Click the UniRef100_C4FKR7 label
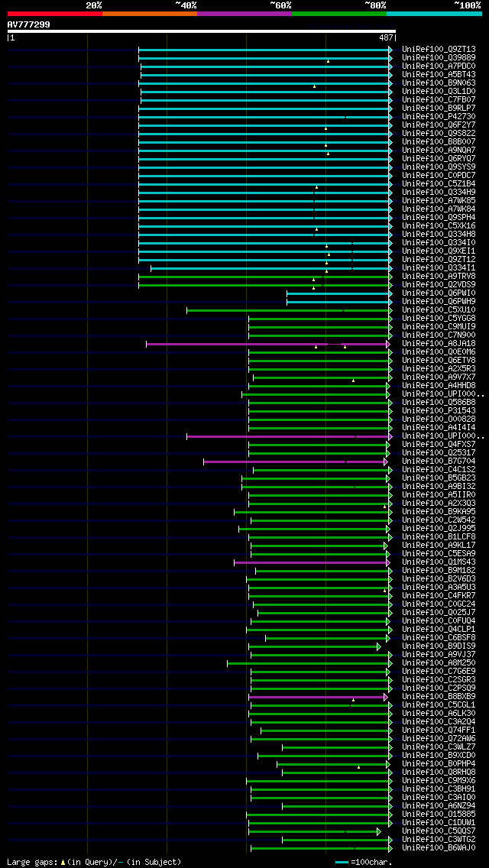Viewport: 489px width, 868px height. click(439, 596)
